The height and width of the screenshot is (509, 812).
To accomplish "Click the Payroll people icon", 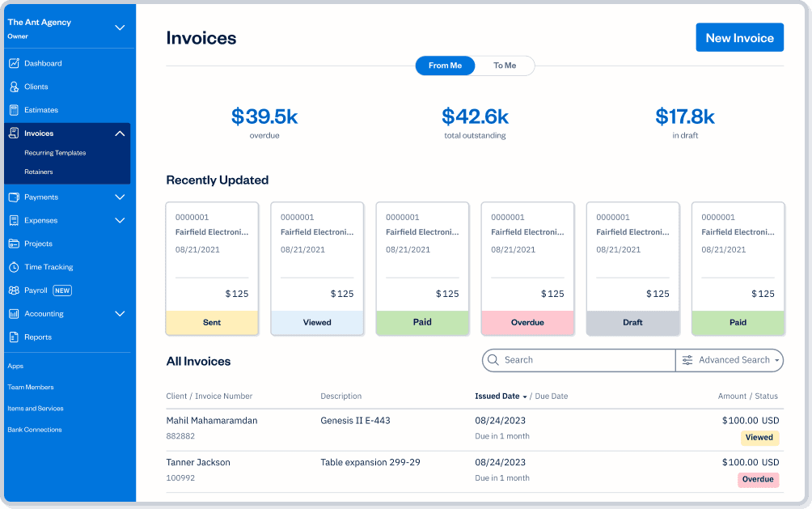I will click(14, 291).
